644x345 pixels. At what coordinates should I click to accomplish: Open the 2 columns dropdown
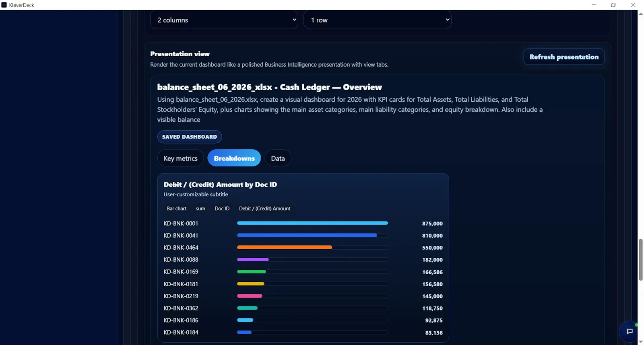pyautogui.click(x=224, y=20)
